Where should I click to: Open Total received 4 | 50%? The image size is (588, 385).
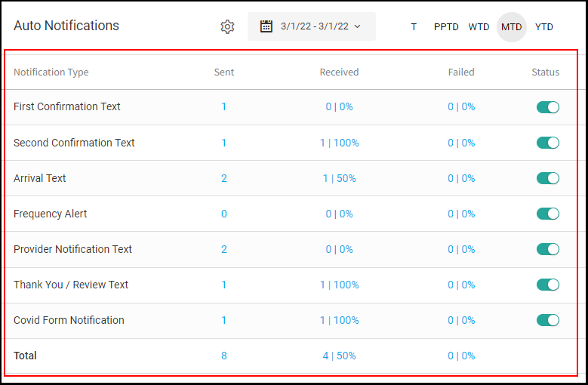(339, 356)
